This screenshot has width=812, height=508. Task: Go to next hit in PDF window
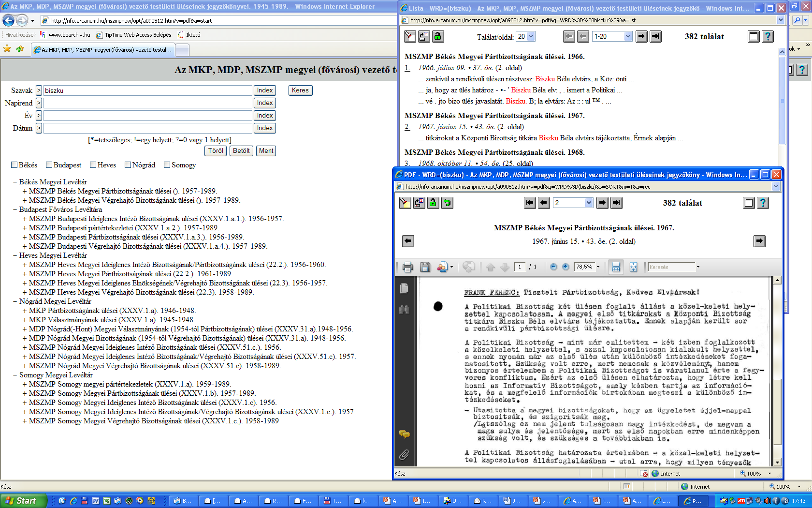coord(602,203)
